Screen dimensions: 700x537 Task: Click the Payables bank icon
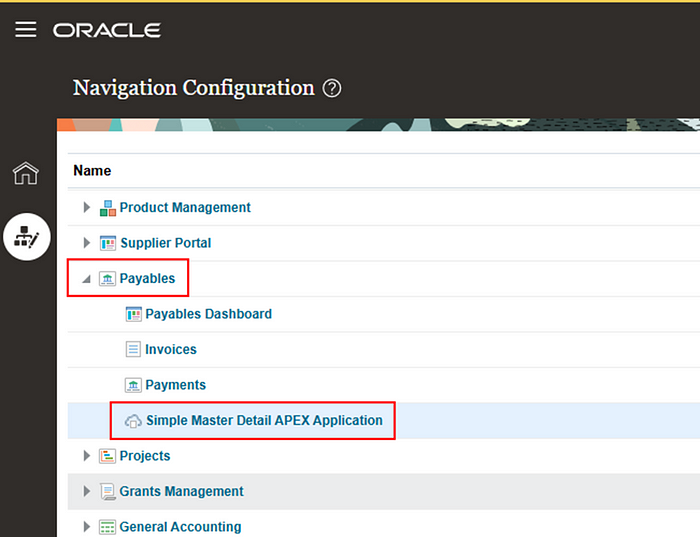[x=107, y=279]
